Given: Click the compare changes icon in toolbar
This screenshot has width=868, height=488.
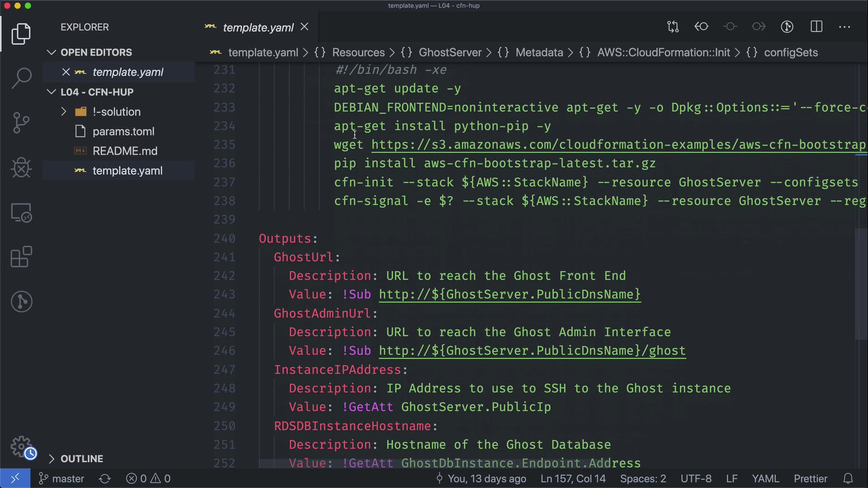Looking at the screenshot, I should pyautogui.click(x=673, y=27).
